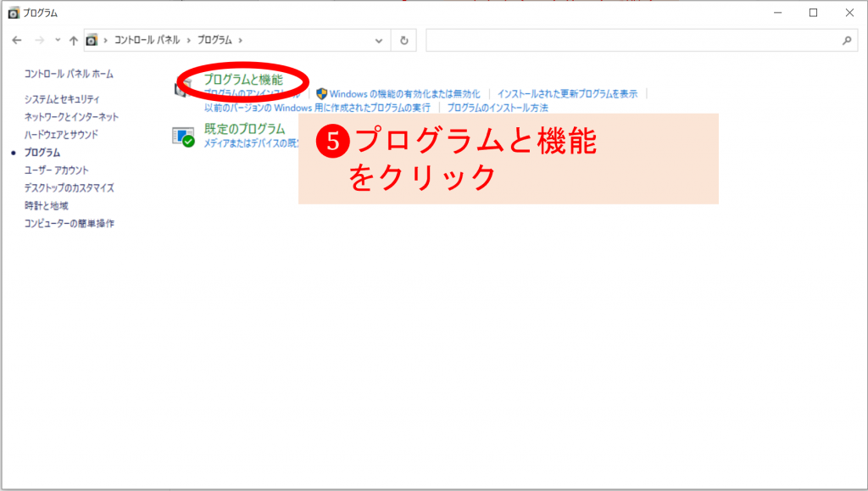The image size is (868, 491).
Task: Open コンピューターの簡単操作 category
Action: [70, 223]
